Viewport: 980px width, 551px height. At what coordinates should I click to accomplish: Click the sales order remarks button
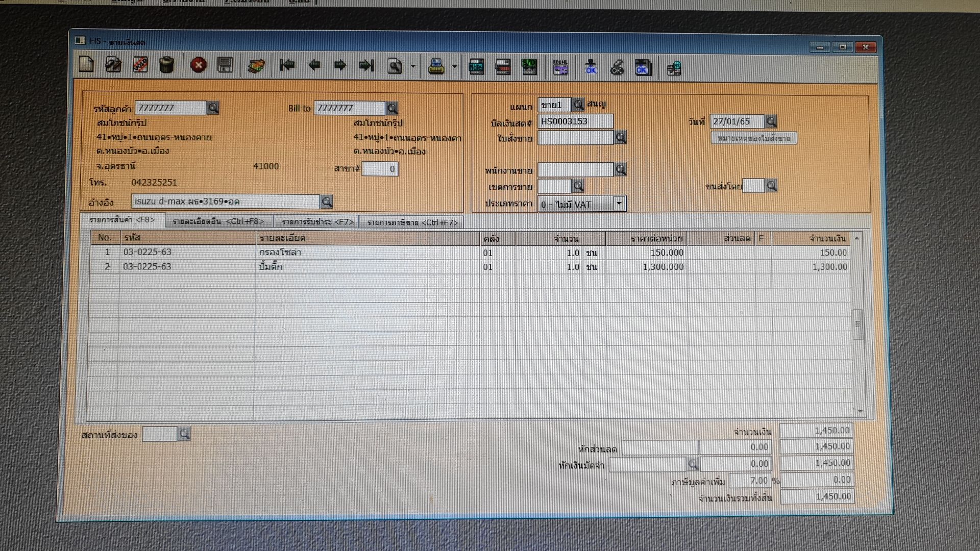[754, 138]
